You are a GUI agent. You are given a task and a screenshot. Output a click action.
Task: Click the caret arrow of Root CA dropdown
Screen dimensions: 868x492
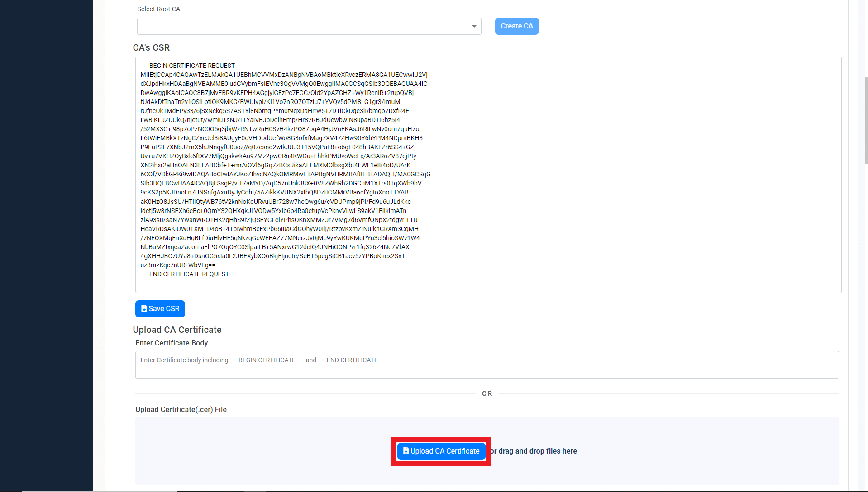474,26
